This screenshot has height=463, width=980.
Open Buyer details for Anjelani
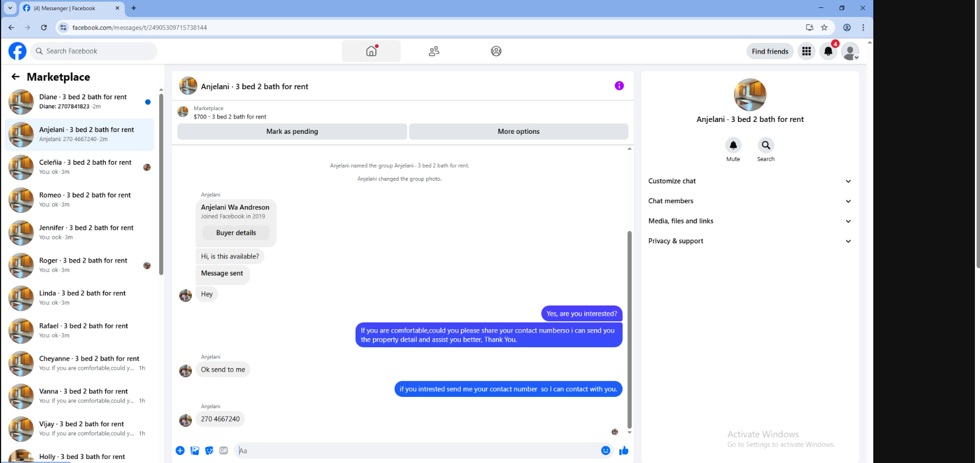coord(236,233)
